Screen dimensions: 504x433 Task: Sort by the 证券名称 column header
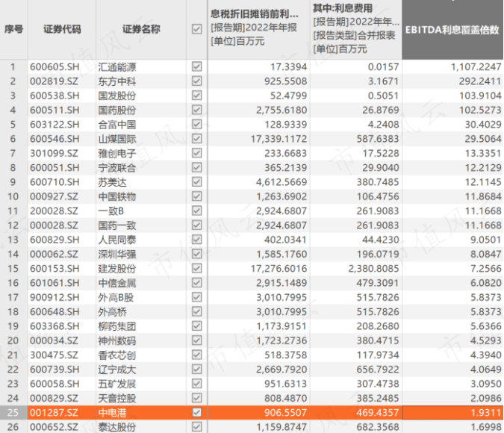pos(141,29)
